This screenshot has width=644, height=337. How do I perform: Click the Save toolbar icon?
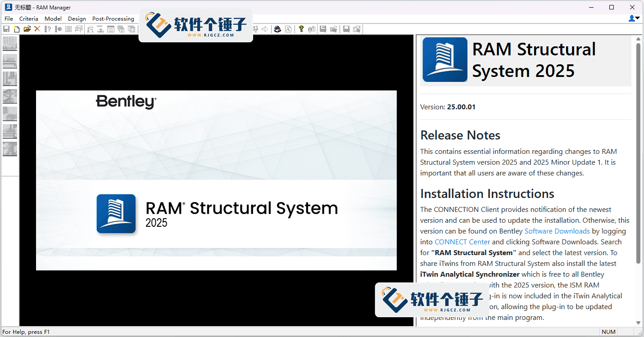(6, 29)
